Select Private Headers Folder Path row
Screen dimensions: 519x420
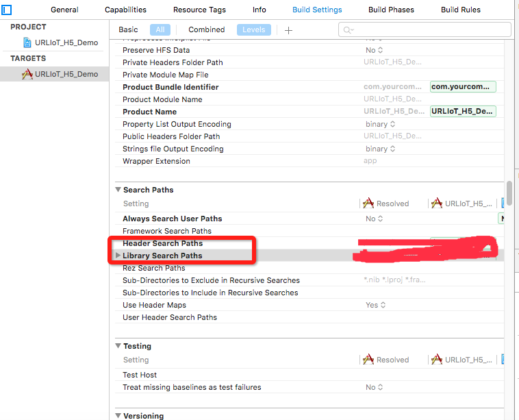pyautogui.click(x=309, y=62)
